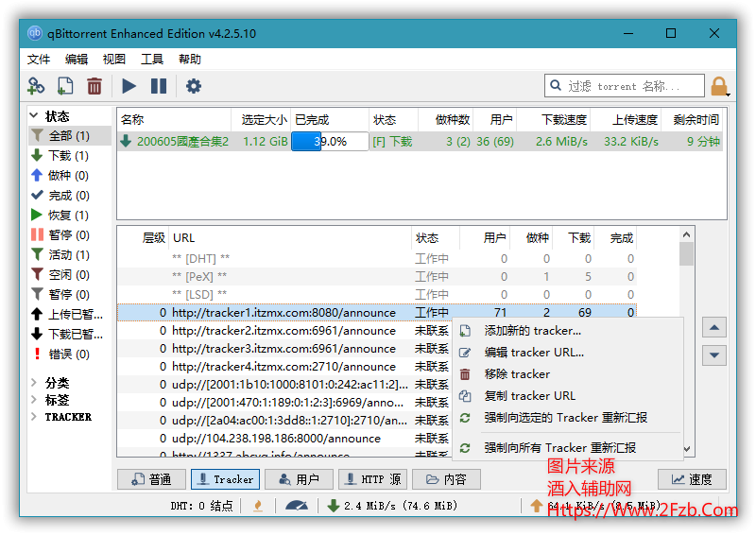Resume torrents with the play icon

[x=129, y=86]
